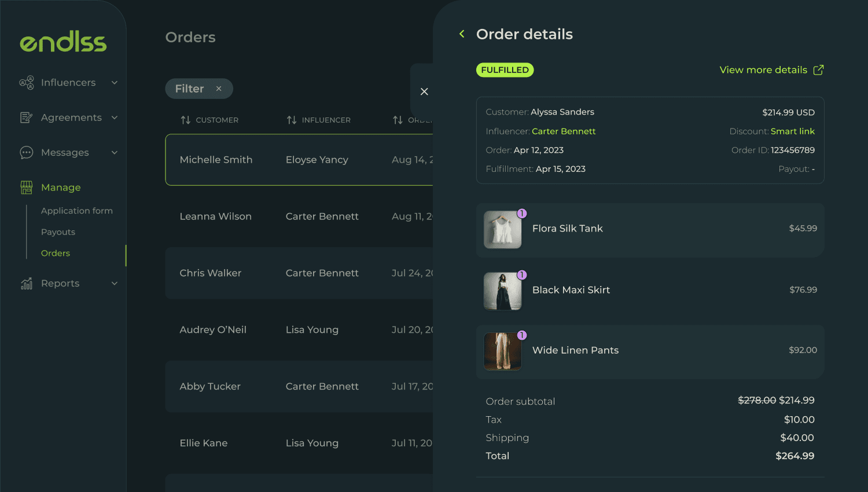The image size is (868, 492).
Task: Open the Influencers section
Action: tap(68, 83)
